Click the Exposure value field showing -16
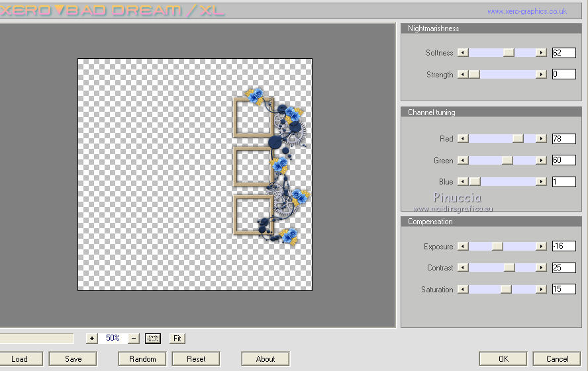The image size is (588, 371). tap(564, 246)
